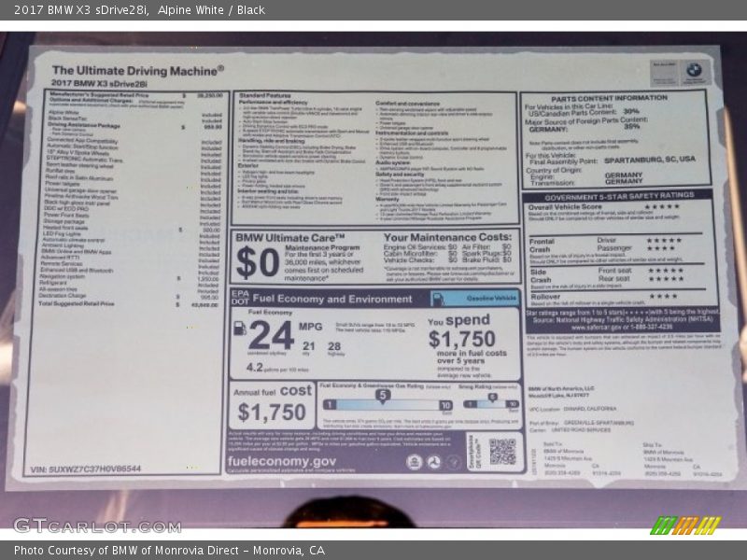Click the Overall Vehicle Score star rating
The width and height of the screenshot is (747, 560).
click(x=663, y=206)
